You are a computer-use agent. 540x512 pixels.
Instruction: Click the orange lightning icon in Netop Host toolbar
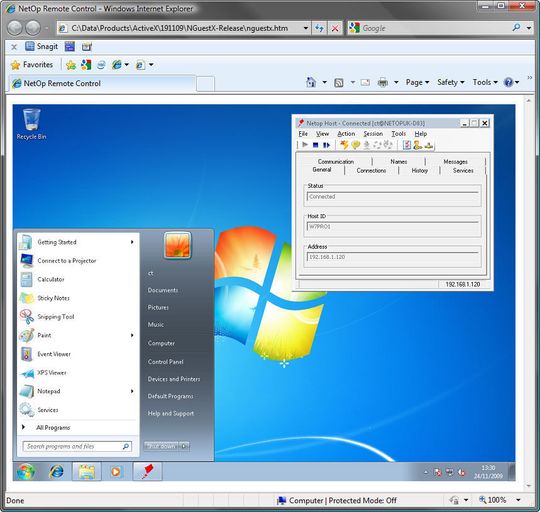344,145
